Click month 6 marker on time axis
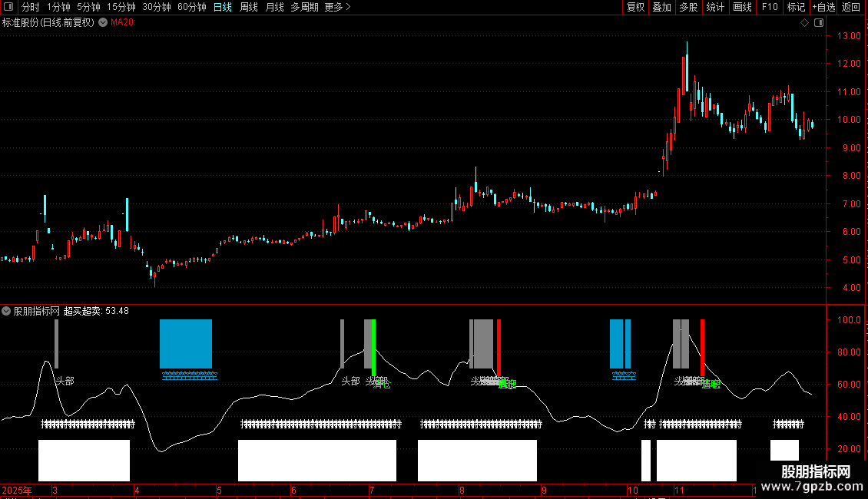The image size is (868, 499). (x=293, y=490)
